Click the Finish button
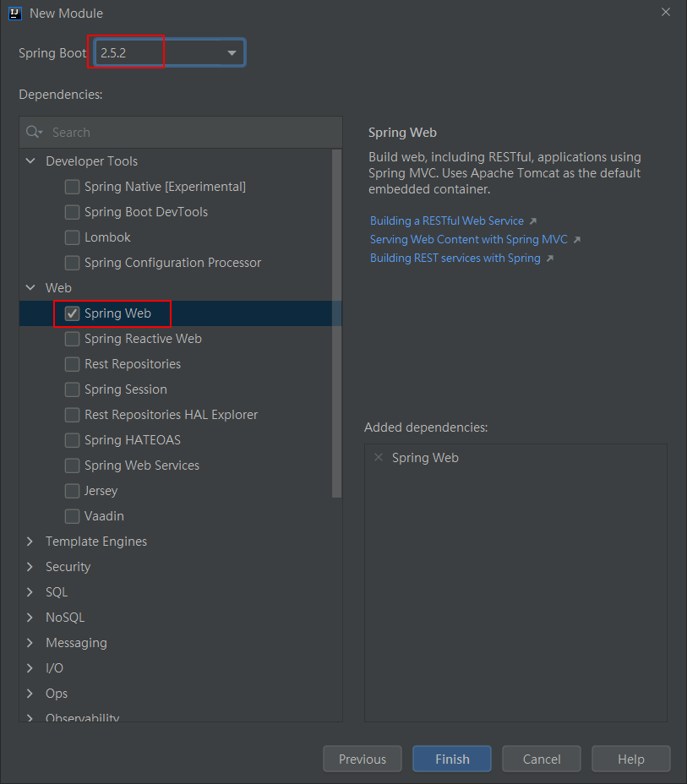Viewport: 687px width, 784px height. click(452, 759)
